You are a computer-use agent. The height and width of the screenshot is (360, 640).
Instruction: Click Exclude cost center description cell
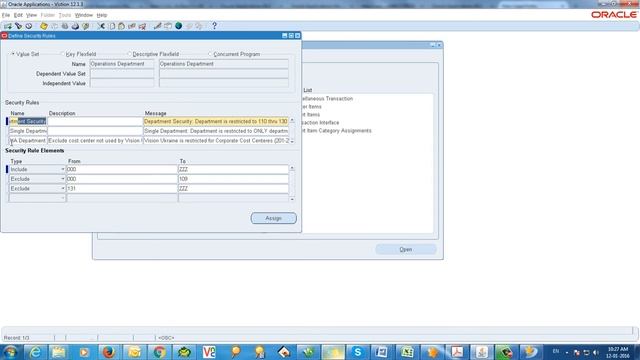point(95,141)
